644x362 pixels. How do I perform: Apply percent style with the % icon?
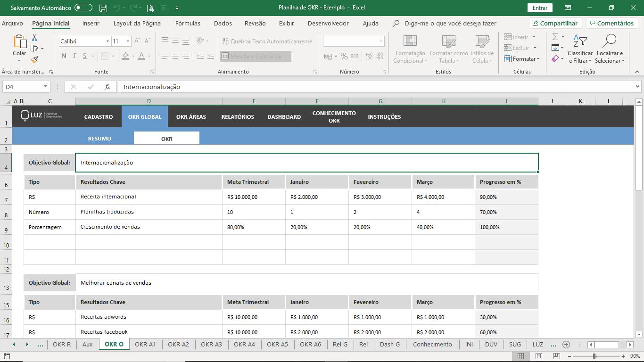[344, 56]
